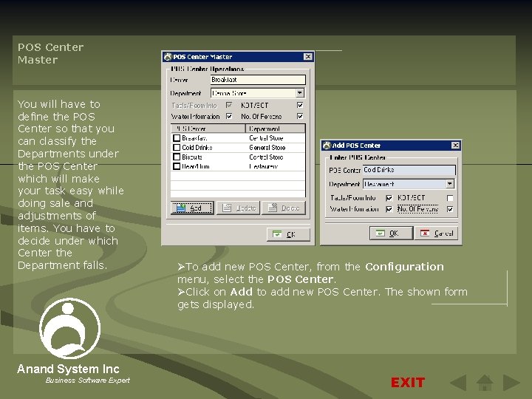The image size is (532, 399).
Task: Close the POS Center Master window
Action: pos(307,57)
